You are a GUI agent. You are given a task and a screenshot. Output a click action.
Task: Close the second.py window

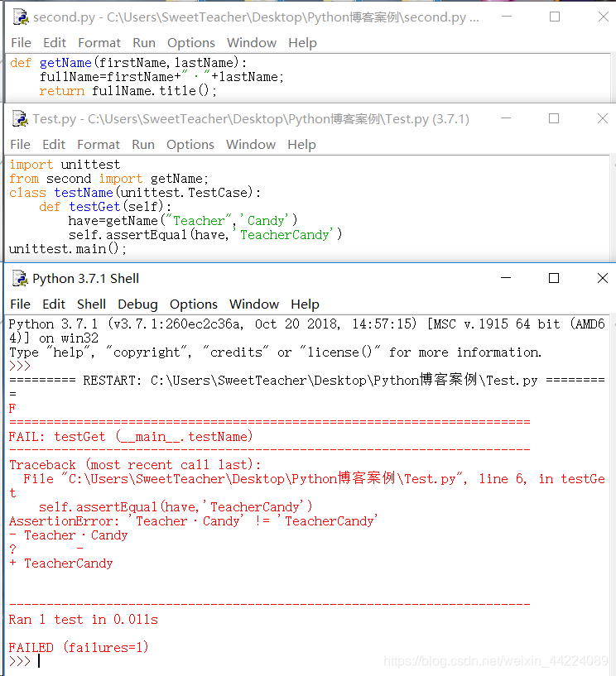point(603,17)
